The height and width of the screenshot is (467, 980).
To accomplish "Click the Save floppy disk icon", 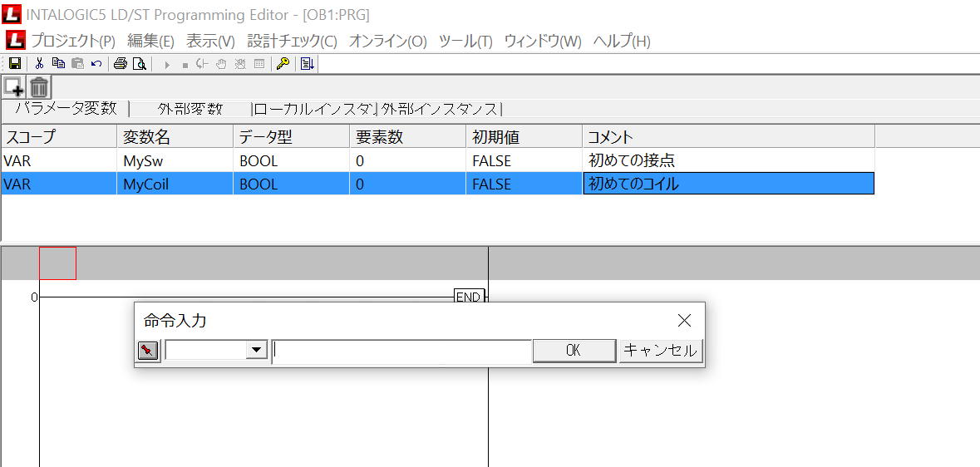I will 14,64.
